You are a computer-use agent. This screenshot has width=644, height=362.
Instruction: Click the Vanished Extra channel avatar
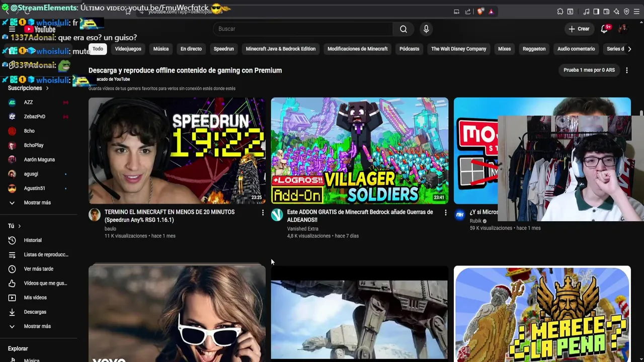277,215
